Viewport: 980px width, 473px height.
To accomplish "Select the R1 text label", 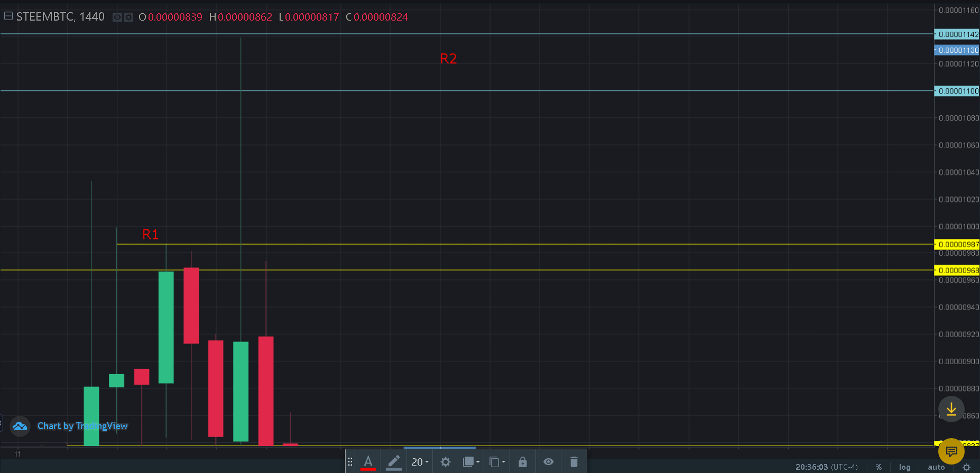I will [x=151, y=234].
